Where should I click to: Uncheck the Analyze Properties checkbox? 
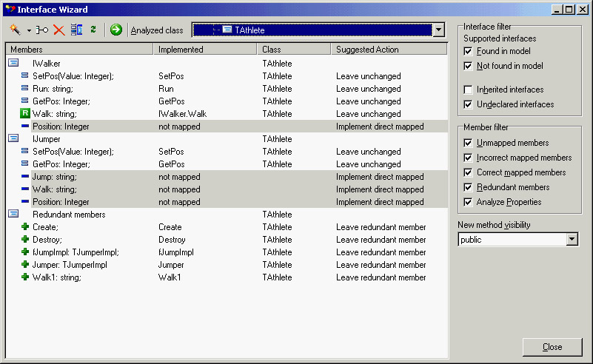tap(468, 202)
